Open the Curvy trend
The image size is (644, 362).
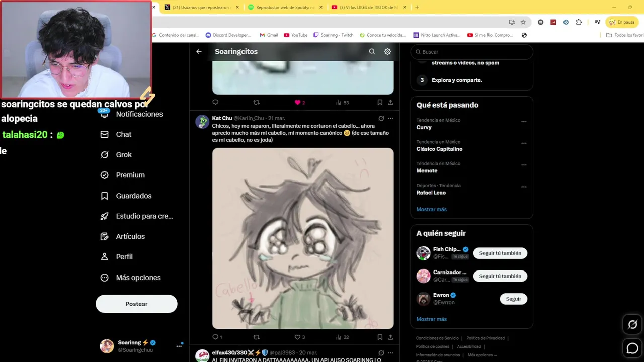(x=424, y=127)
